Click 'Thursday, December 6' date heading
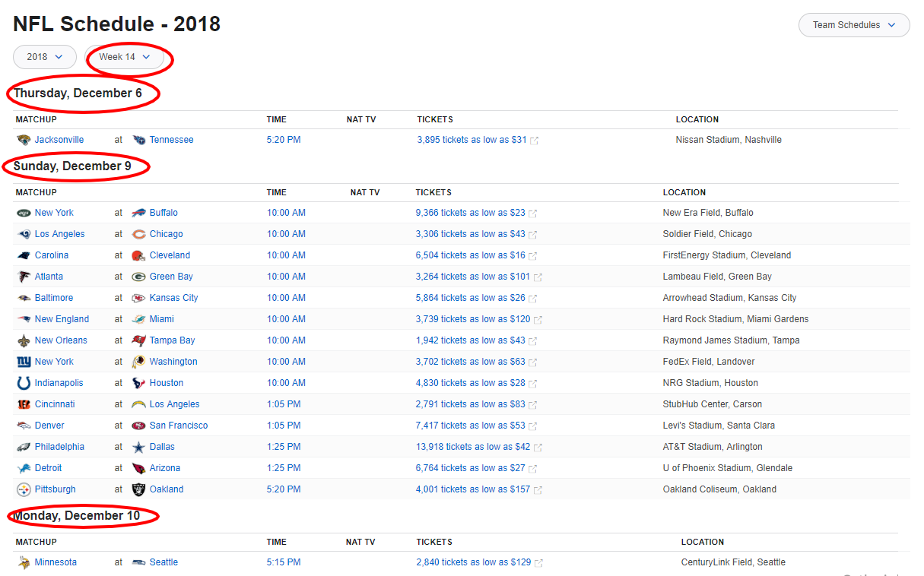Viewport: 924px width, 576px height. click(78, 93)
